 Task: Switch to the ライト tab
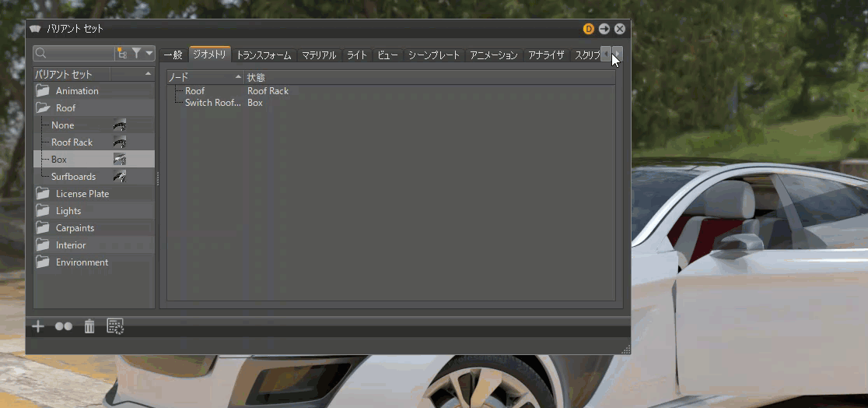click(x=357, y=55)
